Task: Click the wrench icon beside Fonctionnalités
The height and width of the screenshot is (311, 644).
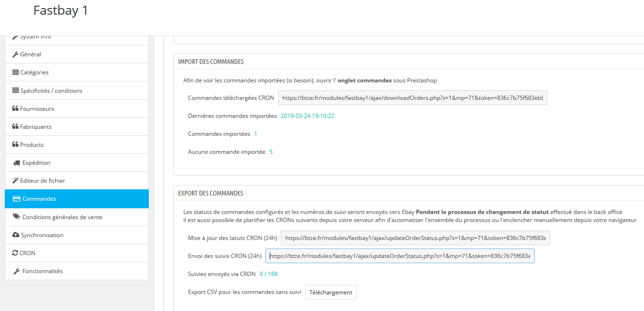Action: click(x=17, y=271)
